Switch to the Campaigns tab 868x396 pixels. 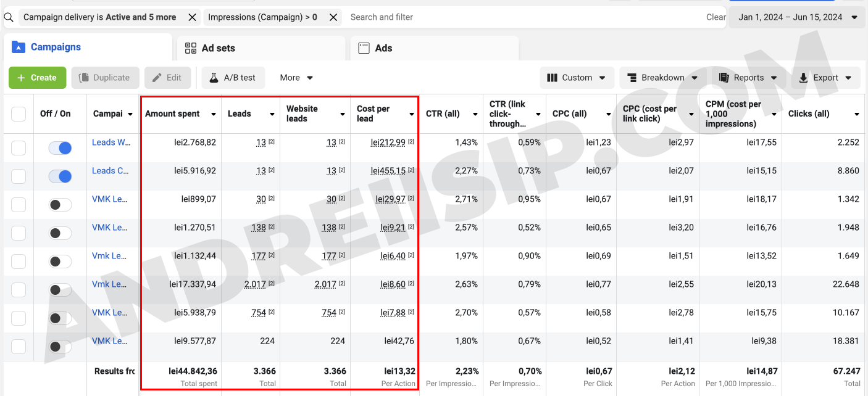pyautogui.click(x=88, y=47)
